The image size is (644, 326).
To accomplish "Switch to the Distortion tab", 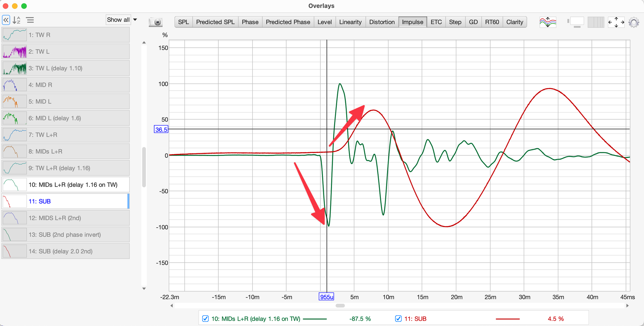I will pyautogui.click(x=382, y=22).
